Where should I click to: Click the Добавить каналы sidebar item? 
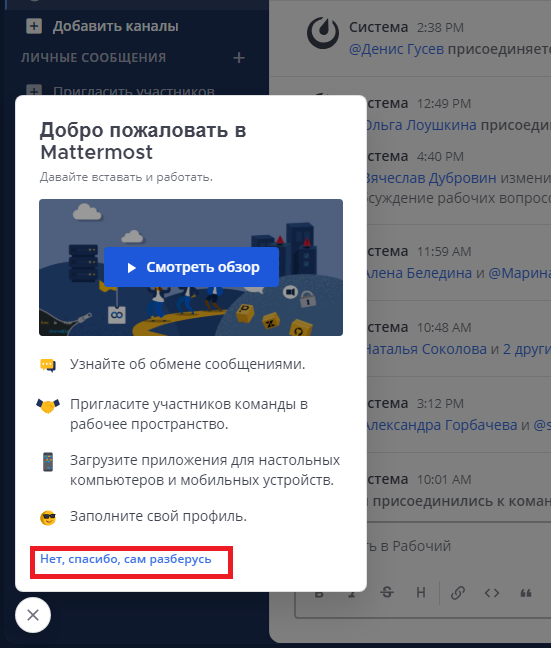coord(103,26)
